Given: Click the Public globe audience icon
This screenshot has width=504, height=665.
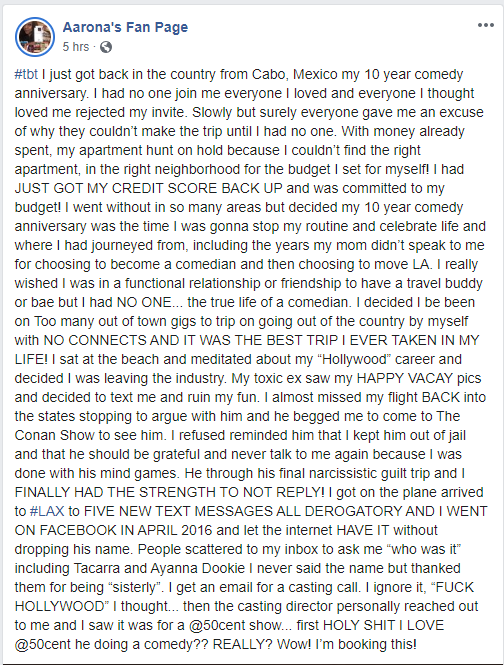Looking at the screenshot, I should coord(106,47).
